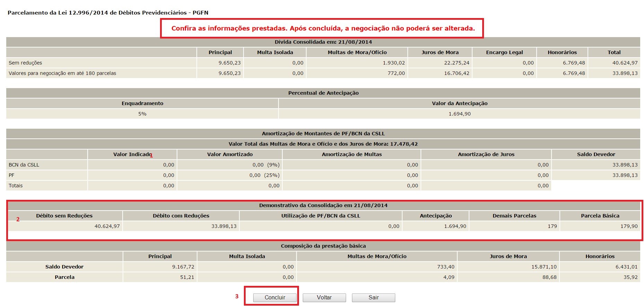Select the 'PF' row label

point(11,175)
